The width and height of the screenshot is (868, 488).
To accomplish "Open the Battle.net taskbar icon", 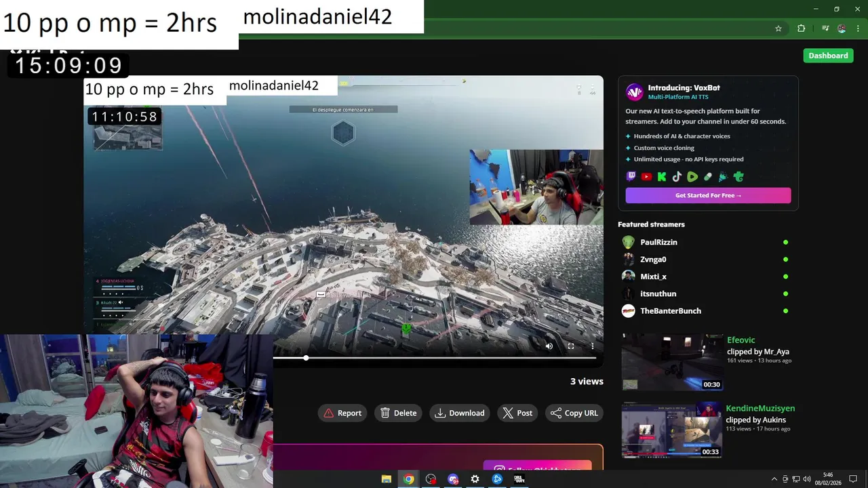I will coord(497,479).
